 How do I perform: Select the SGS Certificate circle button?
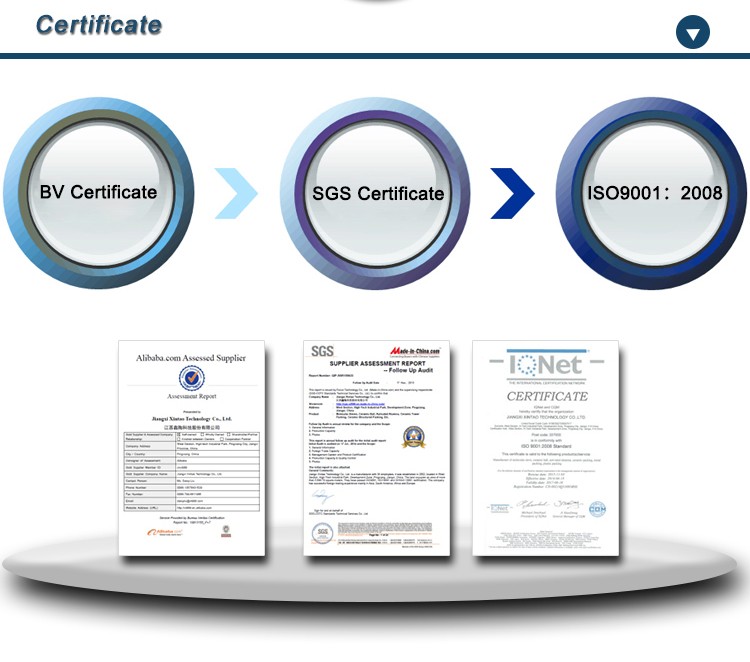point(376,193)
